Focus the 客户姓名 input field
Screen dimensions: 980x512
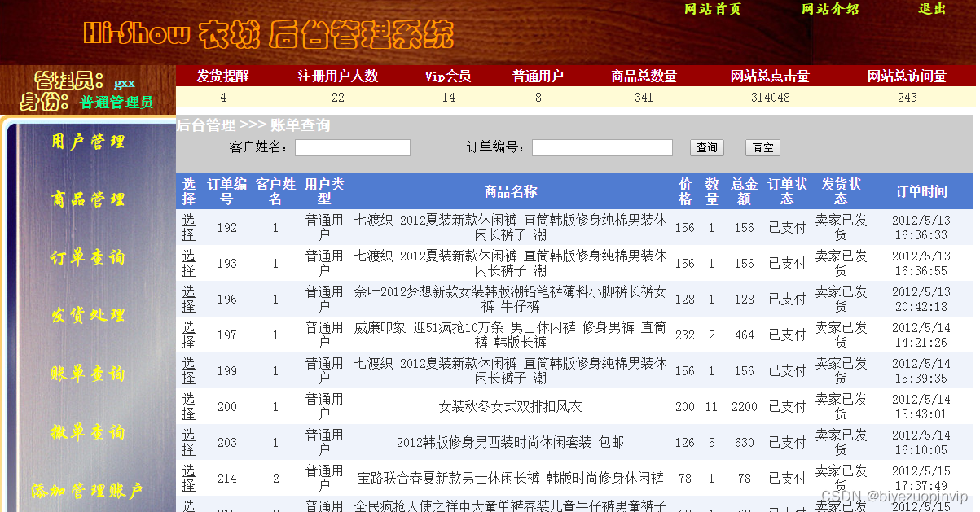click(x=353, y=147)
